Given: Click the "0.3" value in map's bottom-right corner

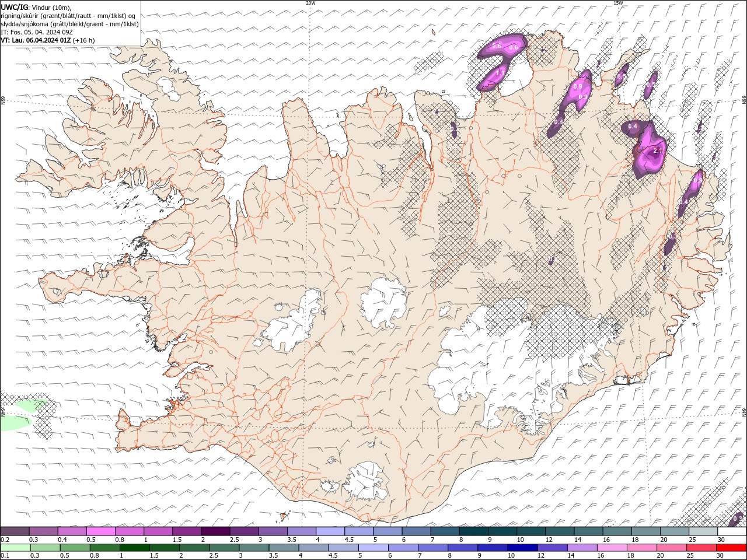Looking at the screenshot, I should point(738,519).
